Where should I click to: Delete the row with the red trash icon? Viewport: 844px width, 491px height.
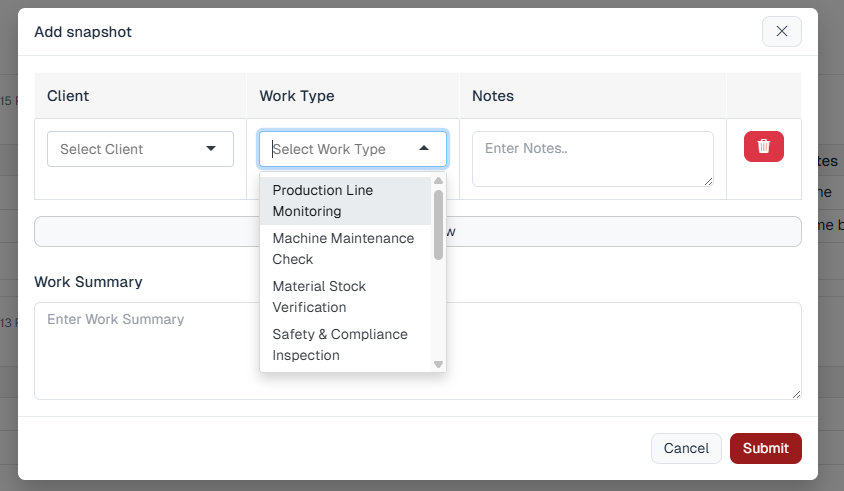click(x=763, y=147)
